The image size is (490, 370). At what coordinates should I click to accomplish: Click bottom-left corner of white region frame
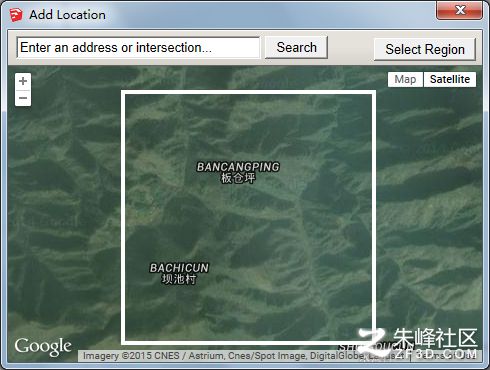pos(123,342)
